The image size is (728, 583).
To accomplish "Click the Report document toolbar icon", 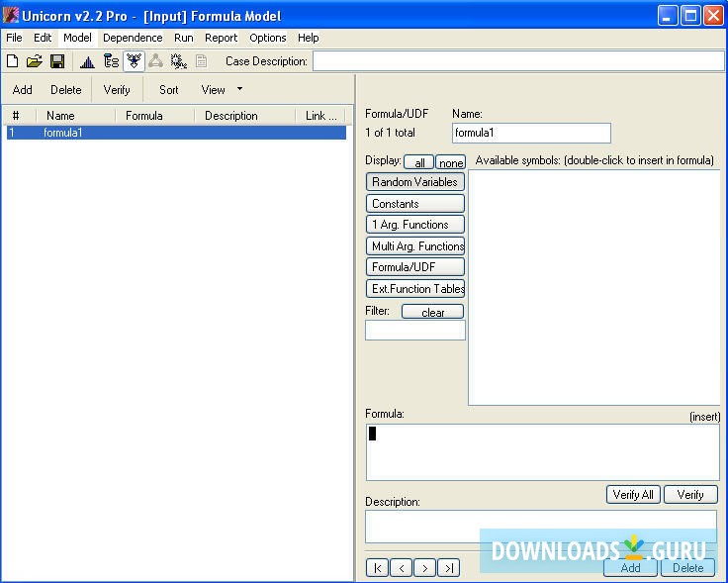I will 201,61.
